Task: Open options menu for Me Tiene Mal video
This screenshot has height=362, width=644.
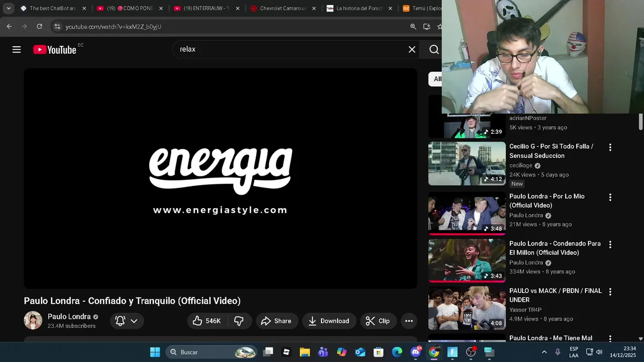Action: 610,338
